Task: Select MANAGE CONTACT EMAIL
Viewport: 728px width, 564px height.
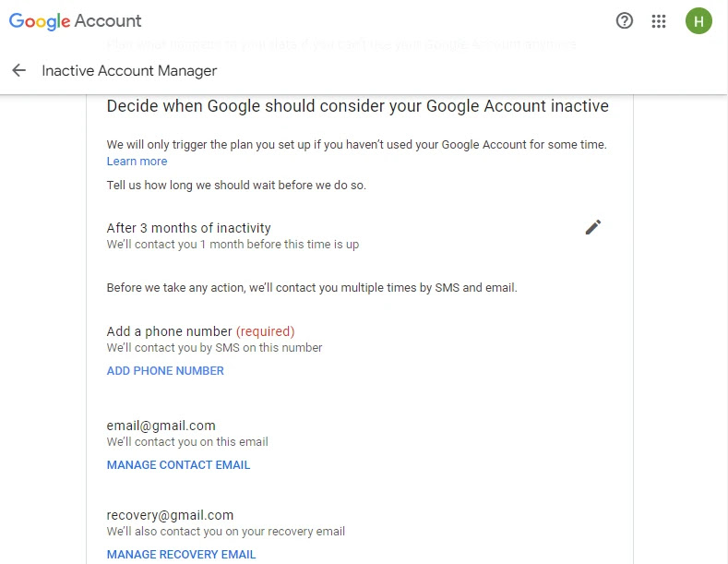Action: click(x=178, y=465)
